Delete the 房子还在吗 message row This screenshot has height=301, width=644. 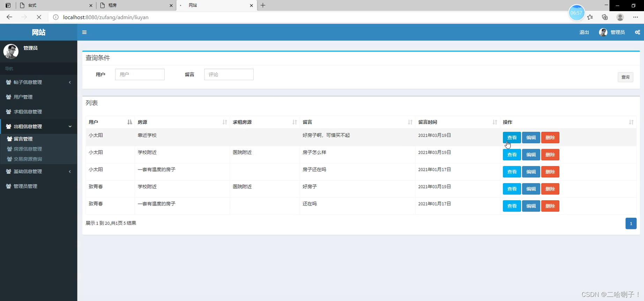click(x=550, y=172)
